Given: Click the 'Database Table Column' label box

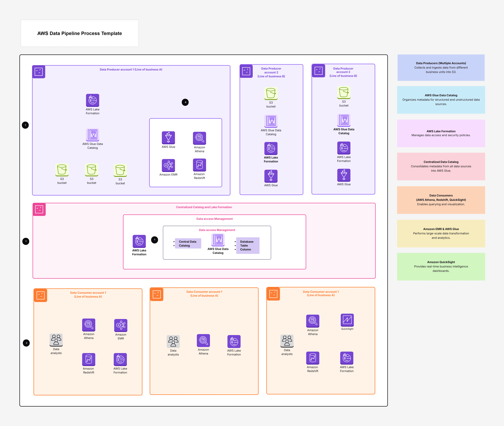Looking at the screenshot, I should pos(248,246).
